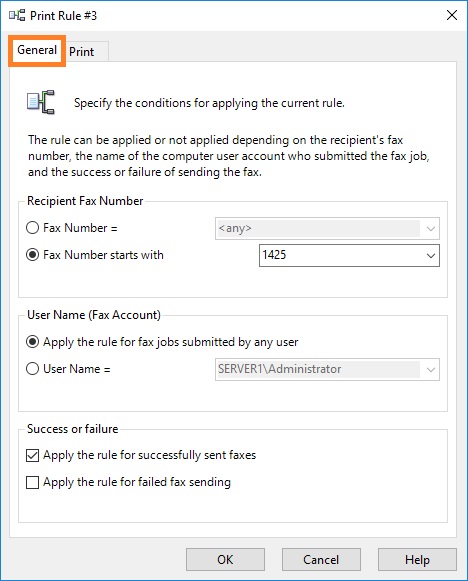Select the 'Fax Number =' radio button
Image resolution: width=468 pixels, height=581 pixels.
point(33,228)
